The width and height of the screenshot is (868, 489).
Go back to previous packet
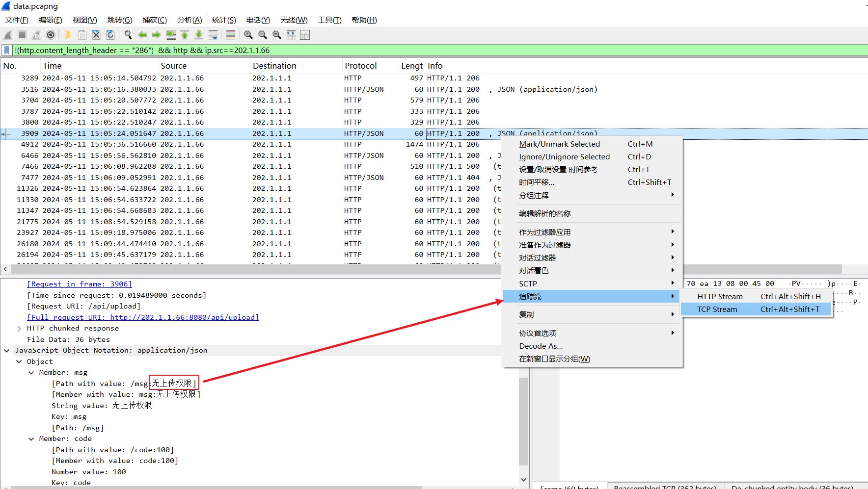[x=142, y=35]
